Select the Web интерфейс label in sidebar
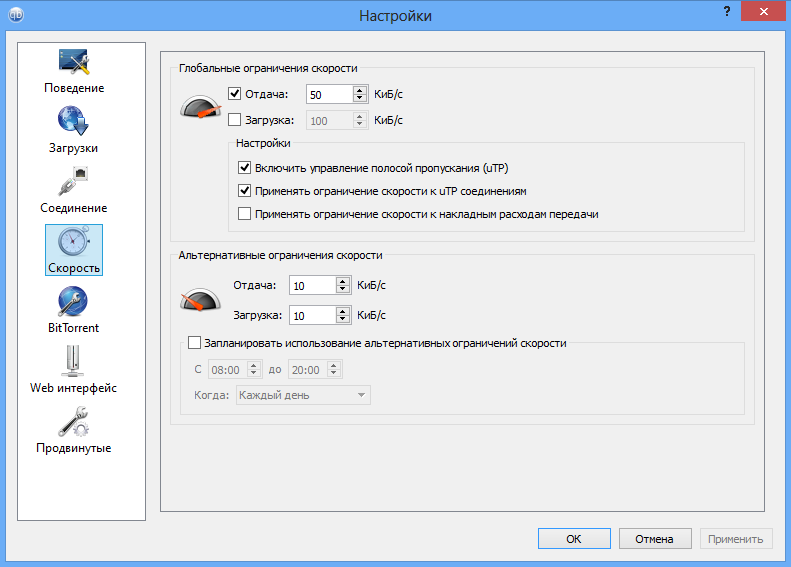Screen dimensions: 791x567 pyautogui.click(x=74, y=388)
